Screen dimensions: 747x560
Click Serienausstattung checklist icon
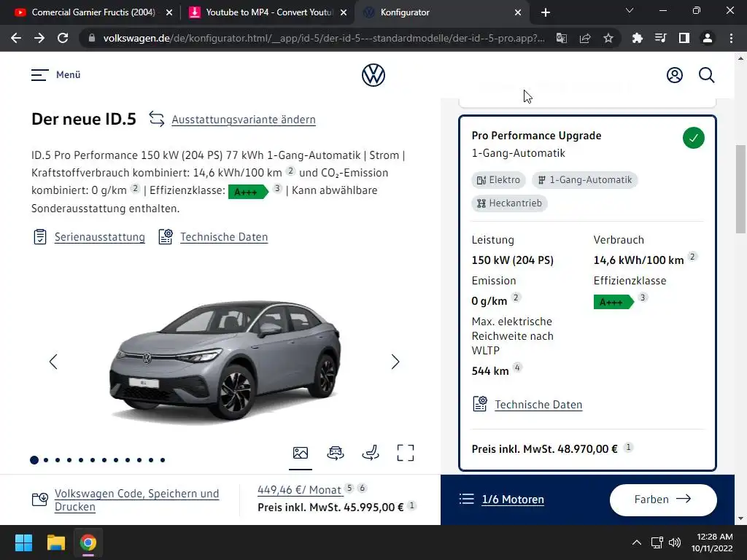[40, 237]
